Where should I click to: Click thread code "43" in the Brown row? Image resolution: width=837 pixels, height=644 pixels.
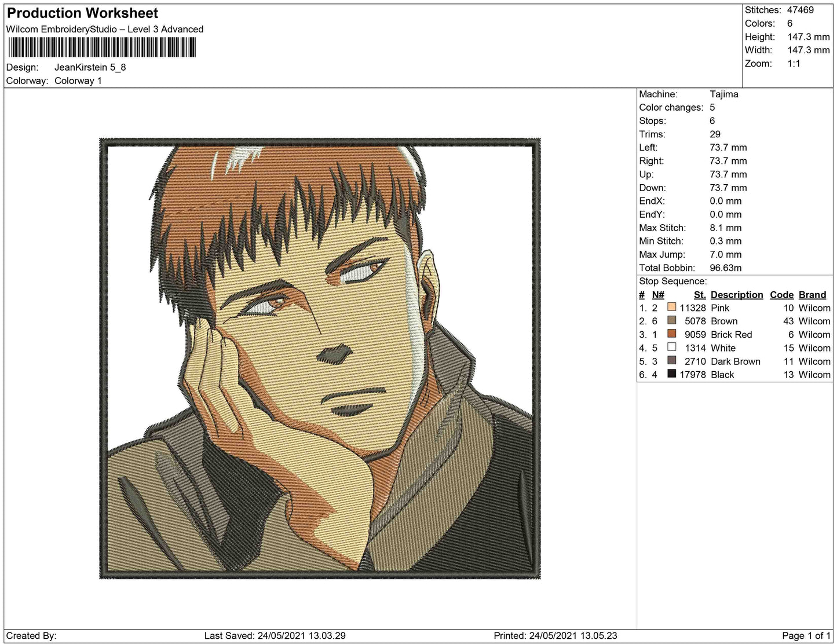point(788,321)
